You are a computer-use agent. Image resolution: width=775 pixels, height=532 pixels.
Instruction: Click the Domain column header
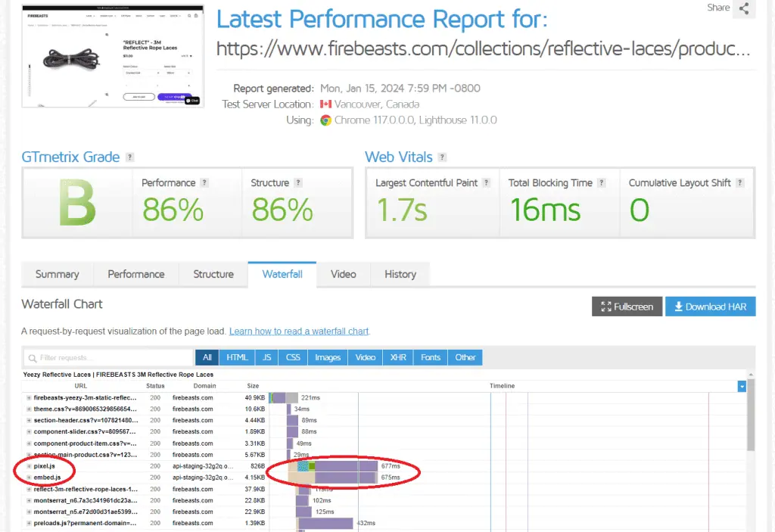pos(204,386)
